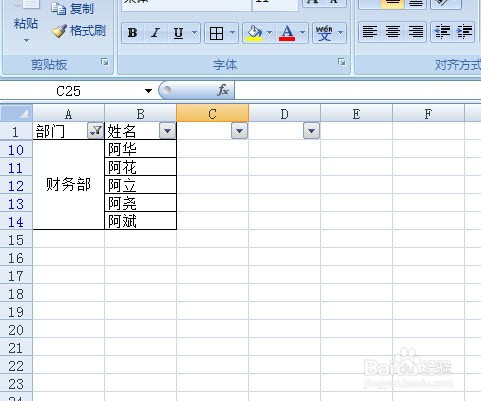Click the formula bar input
The image size is (481, 401).
(x=358, y=91)
